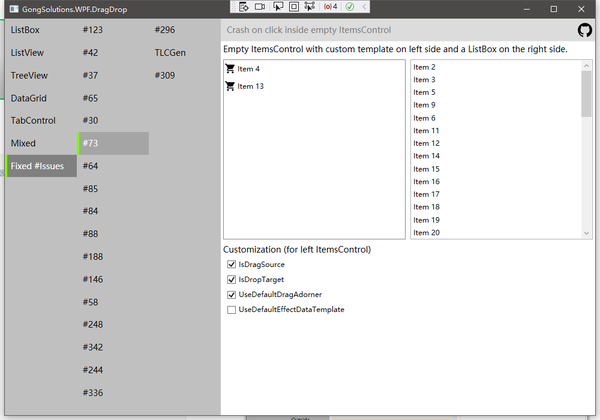Open issue #37 sample
This screenshot has height=420, width=600.
click(x=113, y=75)
